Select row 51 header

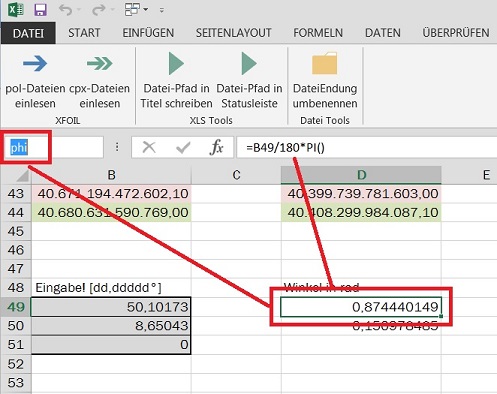coord(16,344)
